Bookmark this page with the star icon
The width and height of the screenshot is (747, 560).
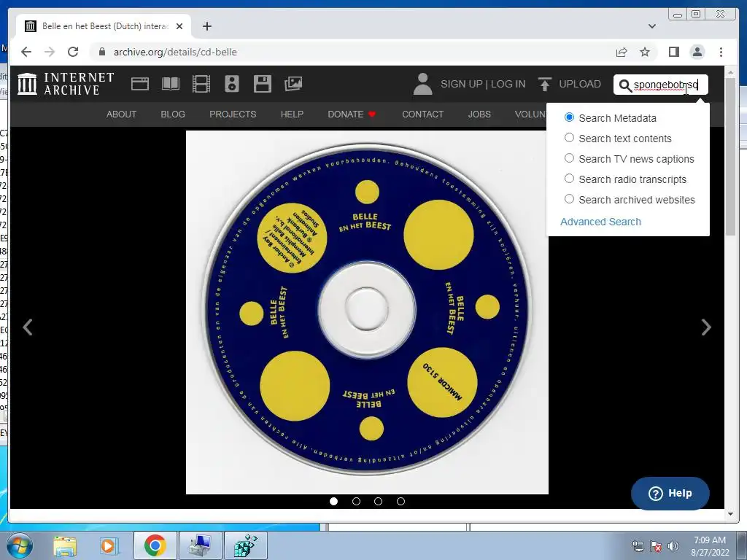pyautogui.click(x=645, y=52)
